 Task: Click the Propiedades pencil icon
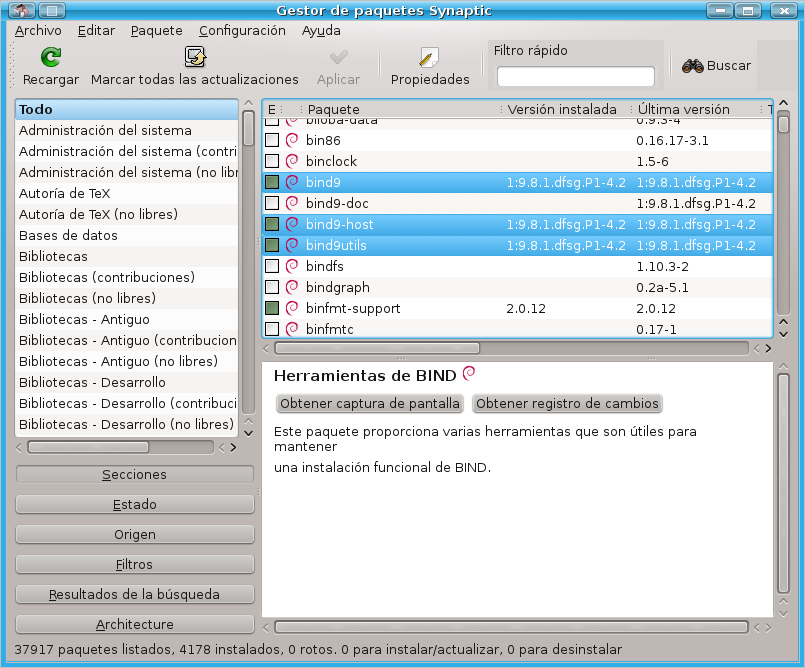(429, 57)
